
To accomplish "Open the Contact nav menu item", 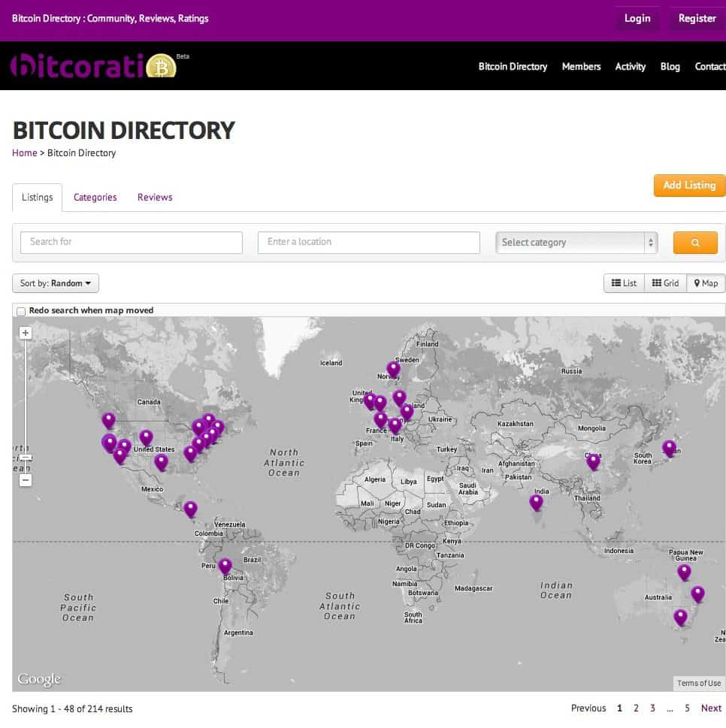I will (x=710, y=66).
